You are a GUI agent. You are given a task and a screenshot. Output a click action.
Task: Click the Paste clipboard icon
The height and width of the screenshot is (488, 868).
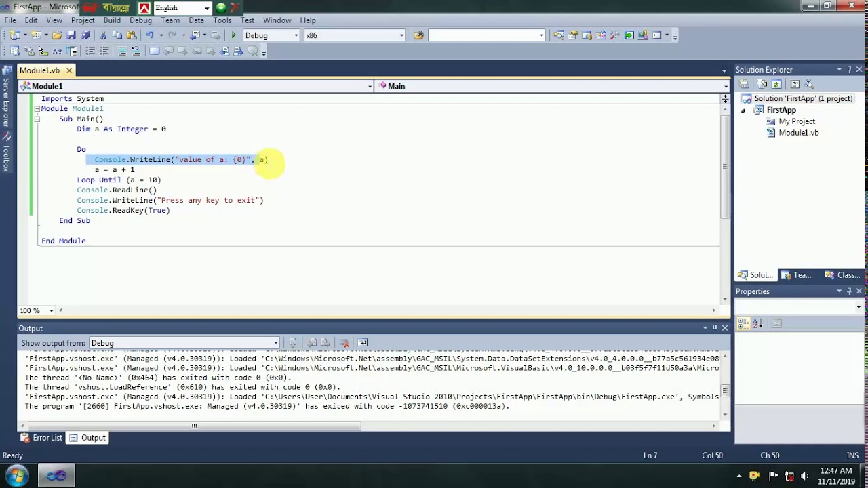pos(131,35)
